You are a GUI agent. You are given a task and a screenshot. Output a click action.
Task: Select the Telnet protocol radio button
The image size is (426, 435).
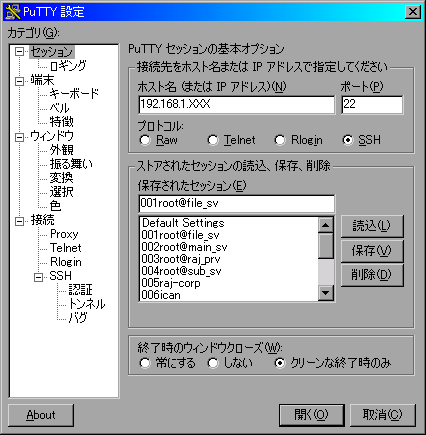[x=213, y=140]
